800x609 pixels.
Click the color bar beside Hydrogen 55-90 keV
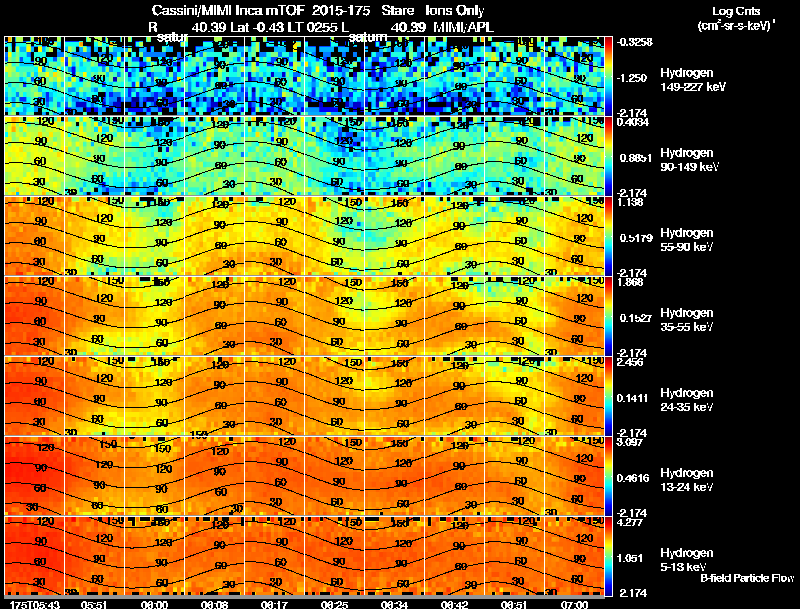click(x=608, y=236)
